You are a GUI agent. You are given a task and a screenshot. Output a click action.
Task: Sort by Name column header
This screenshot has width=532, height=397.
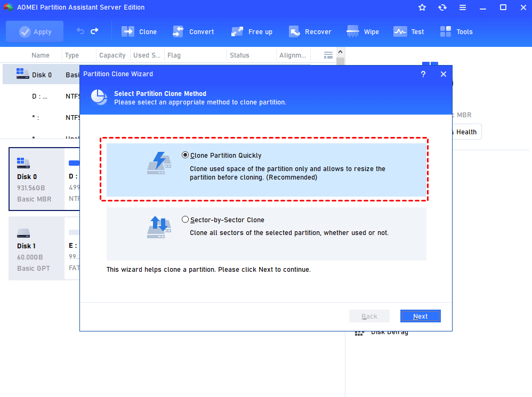pos(41,55)
